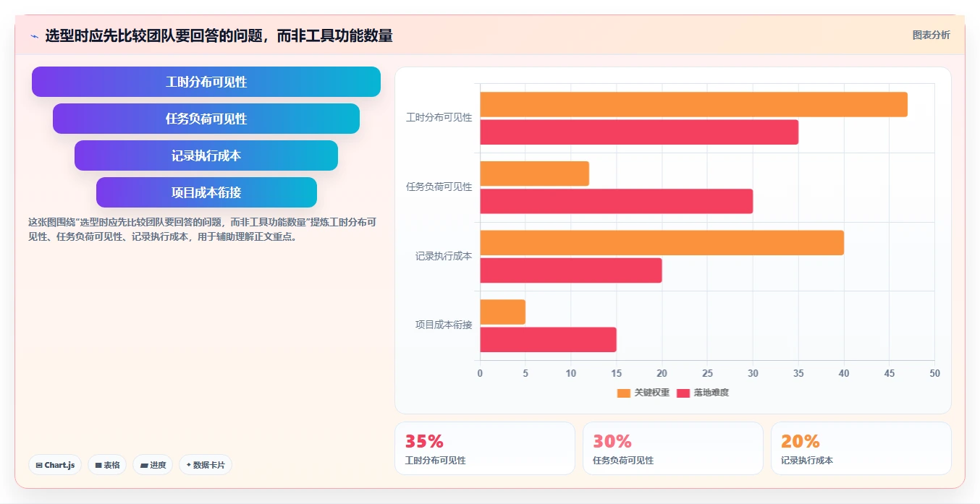Click the description paragraph under the funnel

[x=201, y=229]
